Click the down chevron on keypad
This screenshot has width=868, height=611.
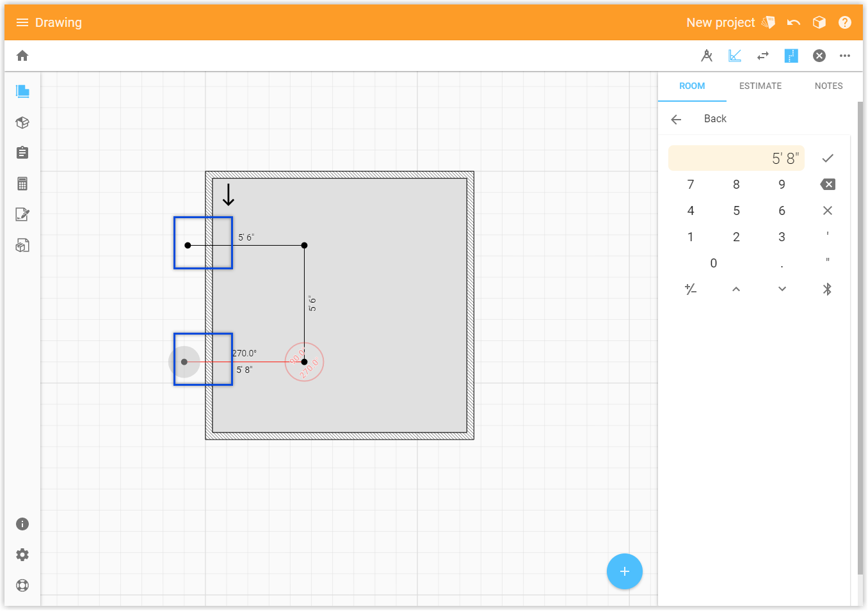coord(782,289)
